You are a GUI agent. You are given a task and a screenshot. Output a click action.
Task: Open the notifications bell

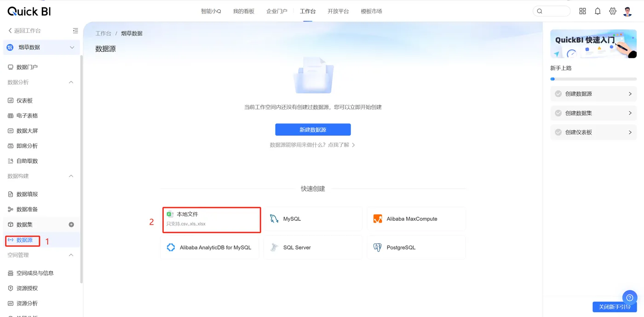tap(598, 11)
